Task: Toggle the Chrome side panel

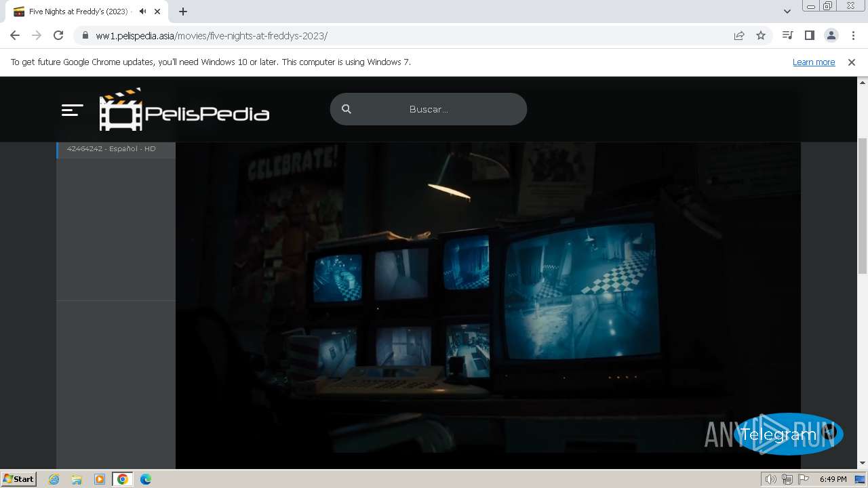Action: (809, 36)
